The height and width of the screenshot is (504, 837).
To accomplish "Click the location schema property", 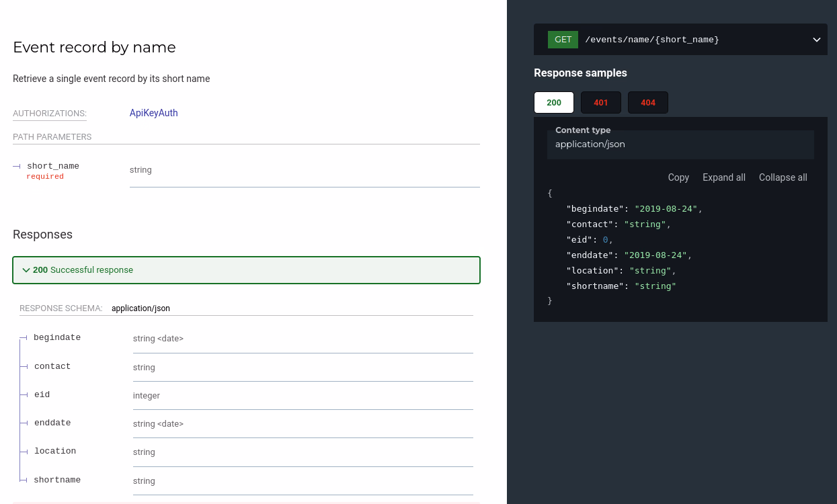I will click(55, 451).
